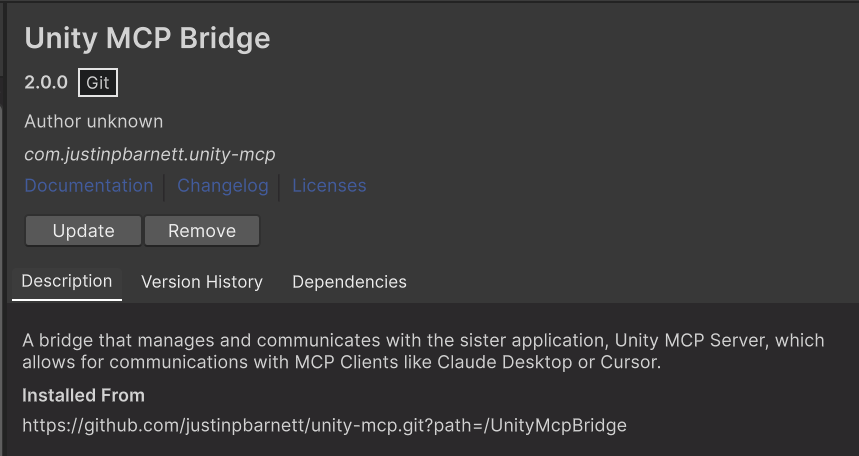This screenshot has width=859, height=456.
Task: Show the Dependencies tab
Action: [349, 282]
